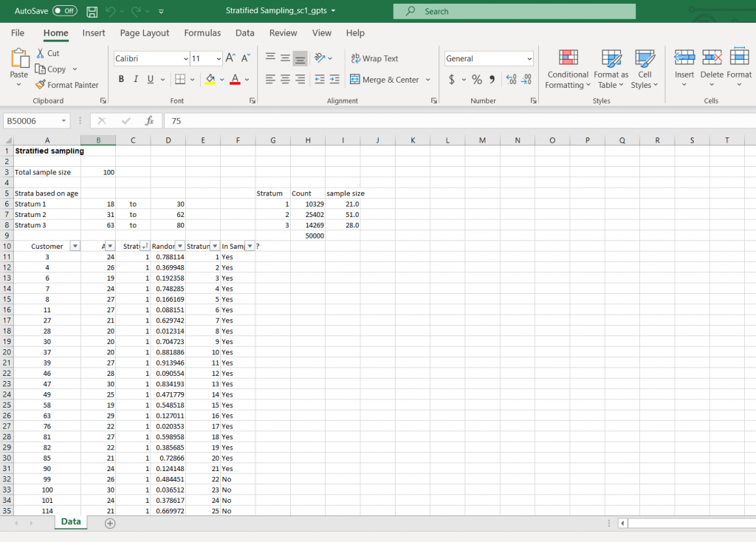The image size is (756, 542).
Task: Open Font settings dialog launcher
Action: tap(252, 100)
